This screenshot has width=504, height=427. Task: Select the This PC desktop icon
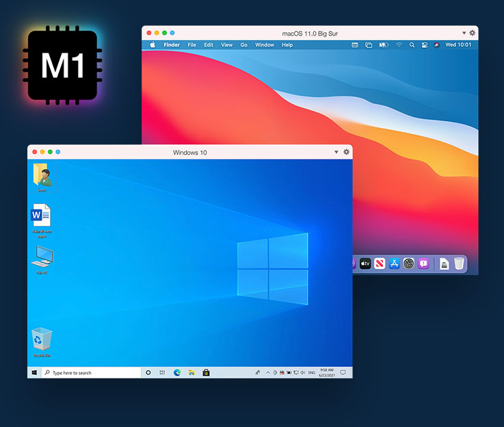[x=42, y=260]
